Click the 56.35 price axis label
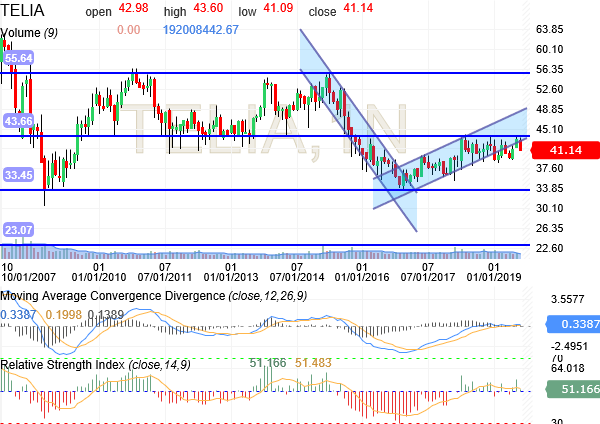 [549, 69]
